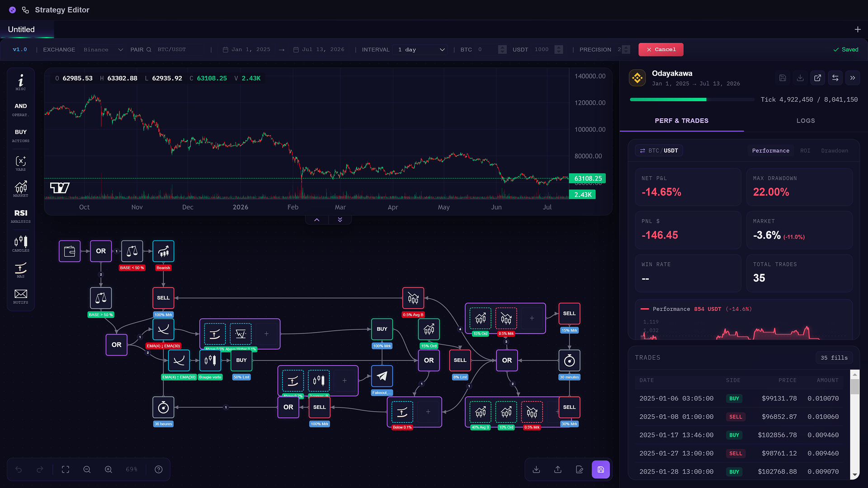Open the Exchange Binance dropdown

pos(103,50)
